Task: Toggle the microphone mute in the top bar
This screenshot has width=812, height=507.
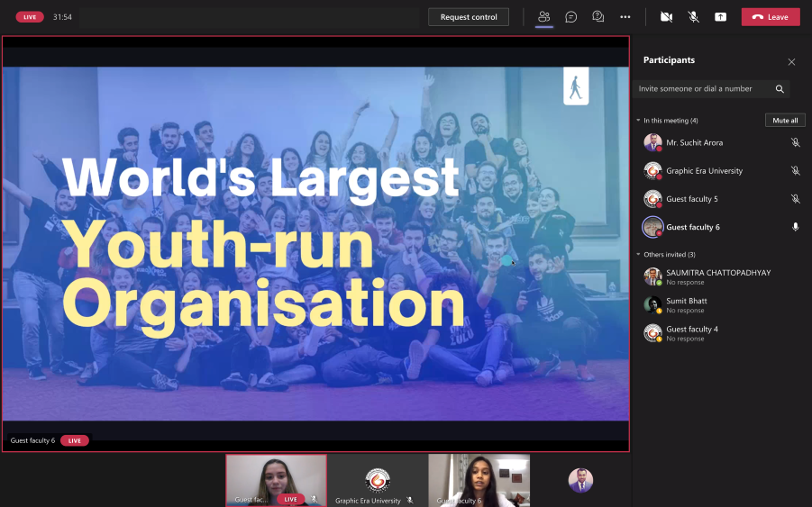Action: (x=693, y=17)
